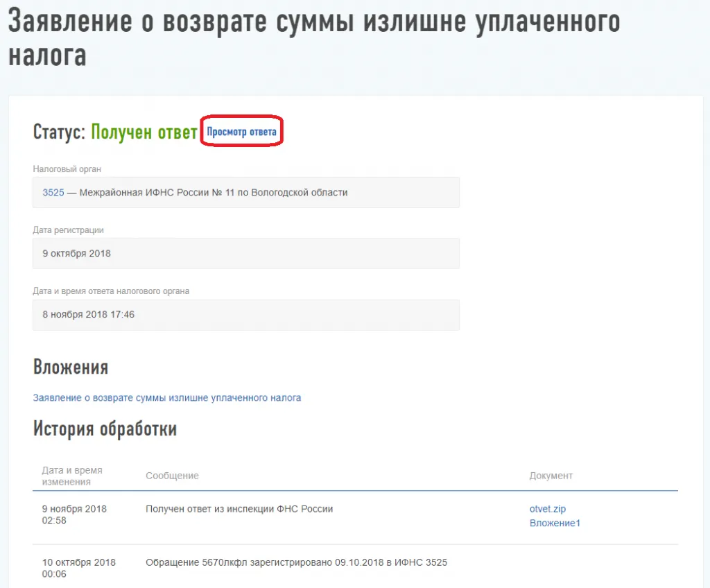The image size is (710, 588).
Task: Click the 'Дата регистрации' field with 9 октября 2018
Action: [245, 254]
